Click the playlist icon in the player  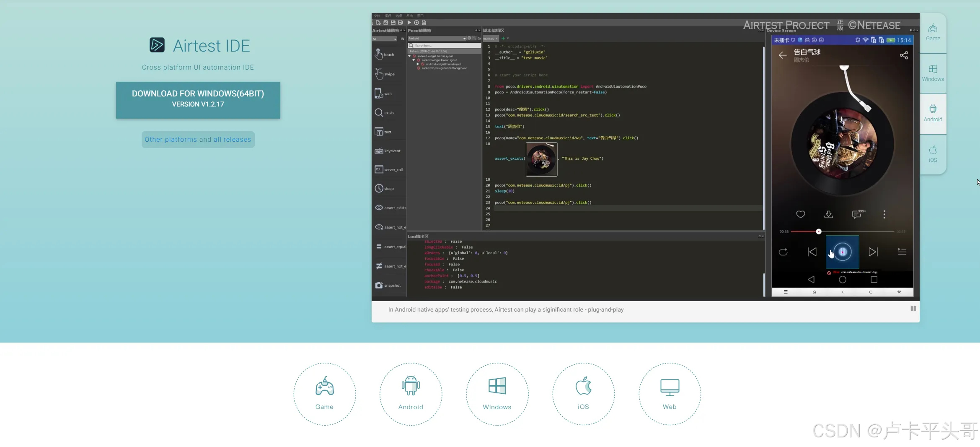(902, 252)
